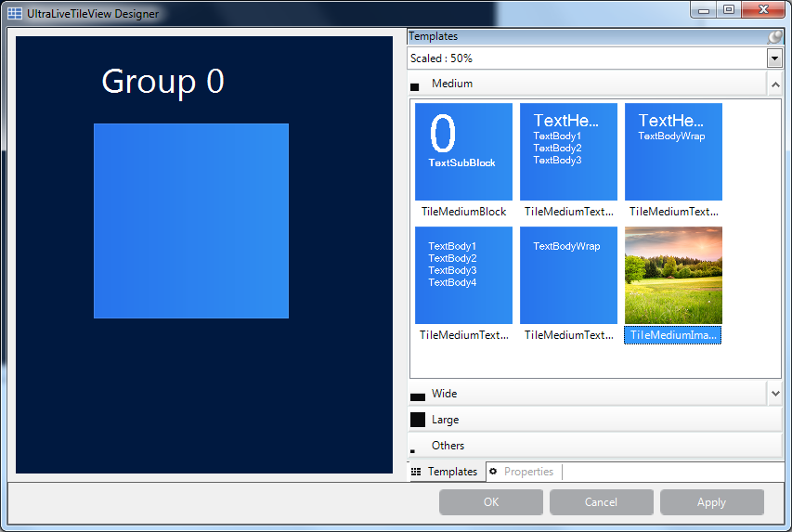The height and width of the screenshot is (532, 792).
Task: Select the blue tile in Group 0
Action: click(x=191, y=221)
